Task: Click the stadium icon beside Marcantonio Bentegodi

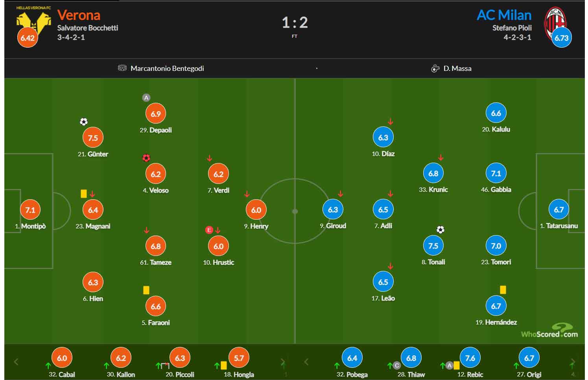Action: click(122, 68)
